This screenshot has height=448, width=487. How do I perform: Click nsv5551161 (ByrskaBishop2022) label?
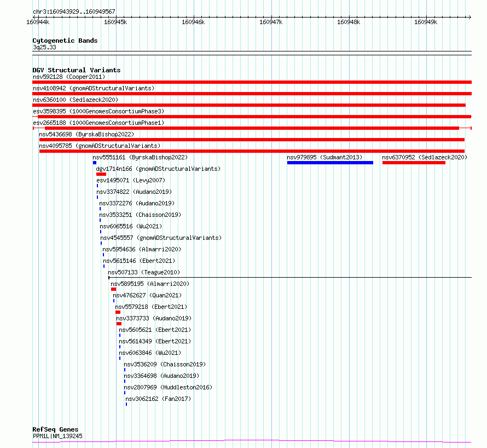pos(140,157)
